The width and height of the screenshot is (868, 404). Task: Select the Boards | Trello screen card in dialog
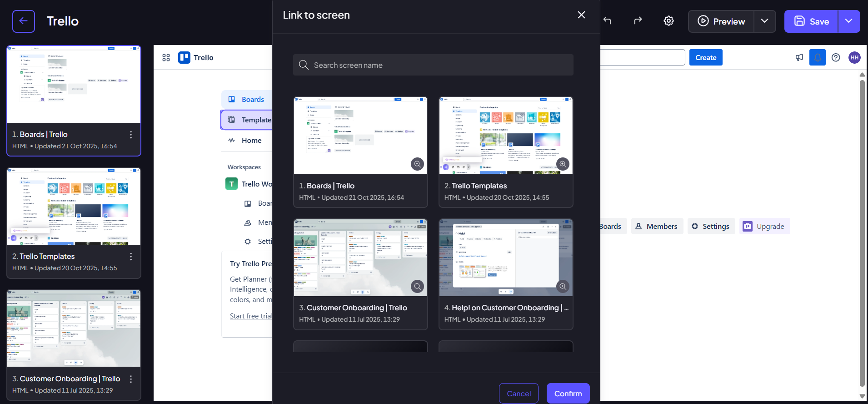(360, 152)
